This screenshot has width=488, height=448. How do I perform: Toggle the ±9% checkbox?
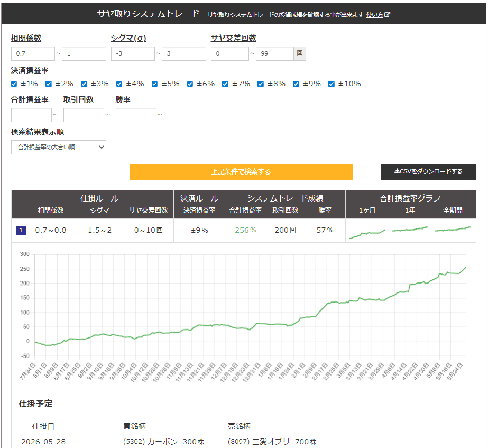coord(296,84)
